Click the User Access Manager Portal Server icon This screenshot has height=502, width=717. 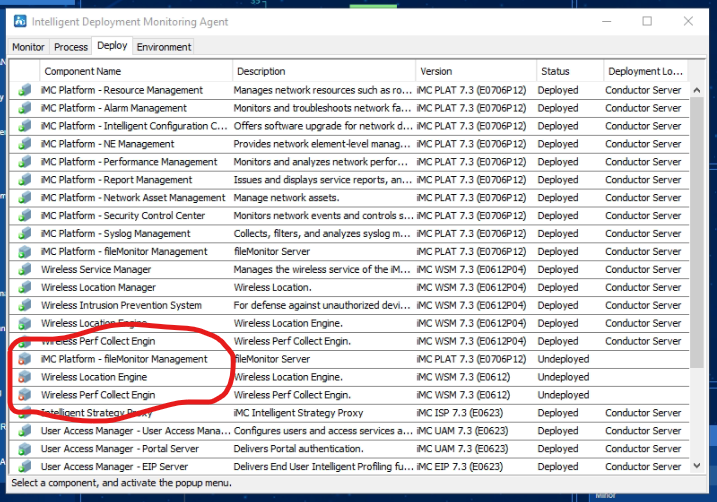[25, 449]
